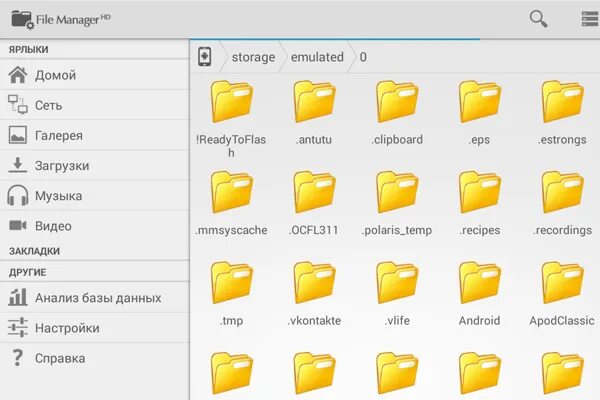The height and width of the screenshot is (400, 600).
Task: Navigate to emulated in breadcrumb path
Action: 317,57
